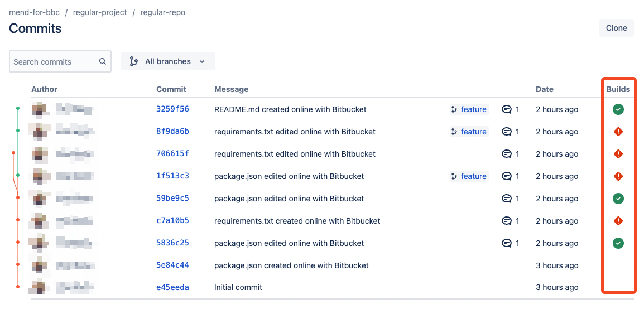Click the search magnifier icon
Viewport: 644px width, 309px height.
103,62
